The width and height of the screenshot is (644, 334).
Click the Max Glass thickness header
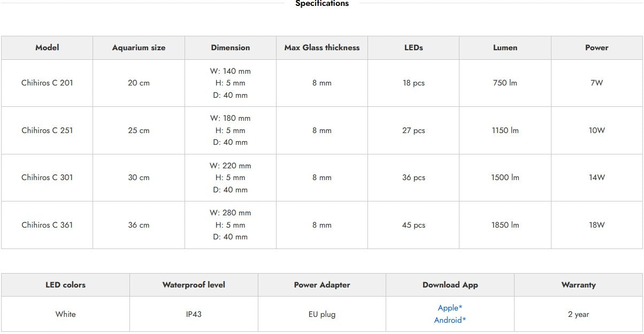point(322,48)
